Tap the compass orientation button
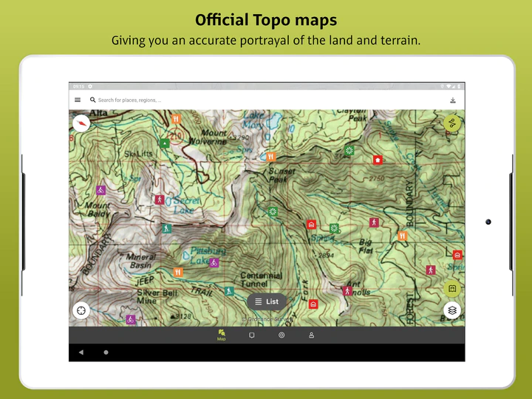This screenshot has width=532, height=399. [x=81, y=123]
